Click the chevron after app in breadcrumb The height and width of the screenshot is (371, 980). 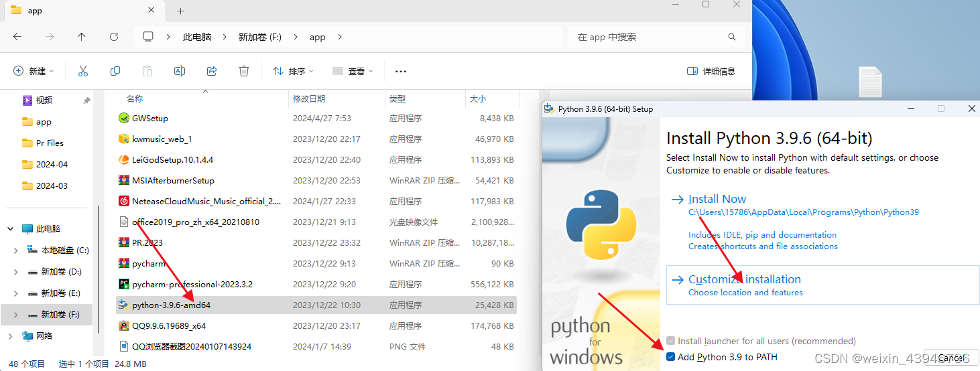pos(340,37)
